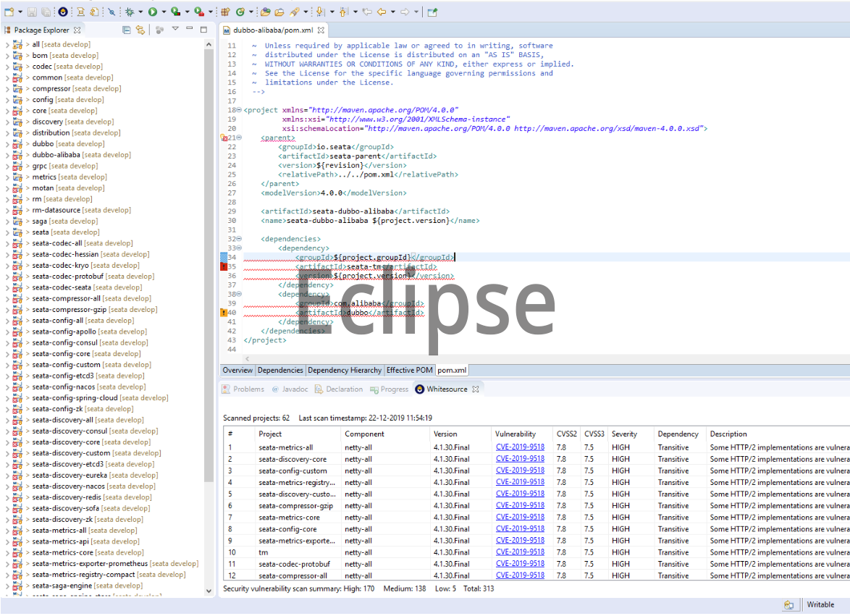Collapse the project element fold on line 18
This screenshot has width=850, height=616.
pos(239,110)
